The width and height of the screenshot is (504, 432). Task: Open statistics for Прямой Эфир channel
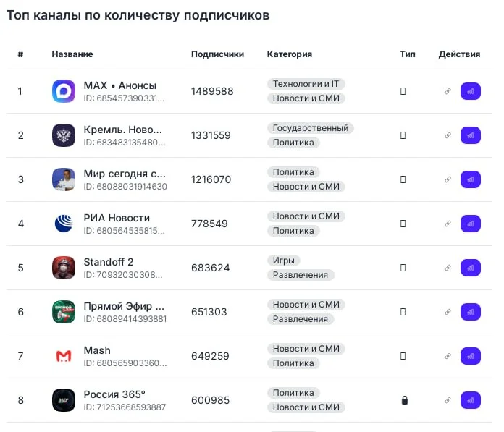point(471,312)
